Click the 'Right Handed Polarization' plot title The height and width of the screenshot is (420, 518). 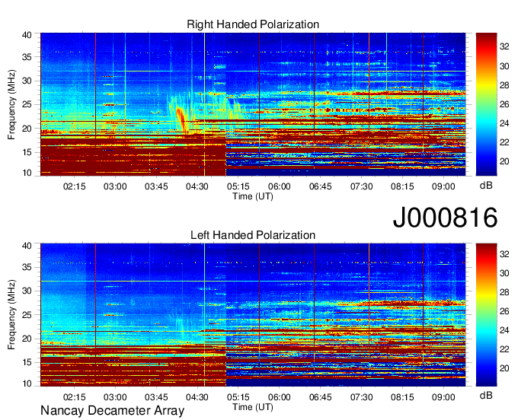[x=253, y=24]
